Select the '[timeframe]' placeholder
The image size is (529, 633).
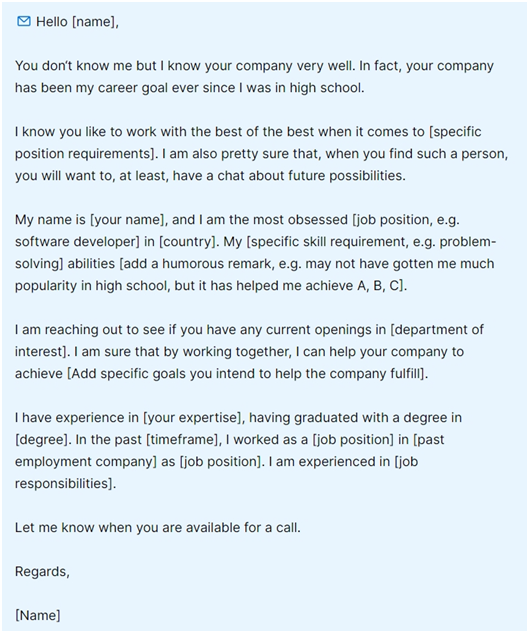coord(183,440)
